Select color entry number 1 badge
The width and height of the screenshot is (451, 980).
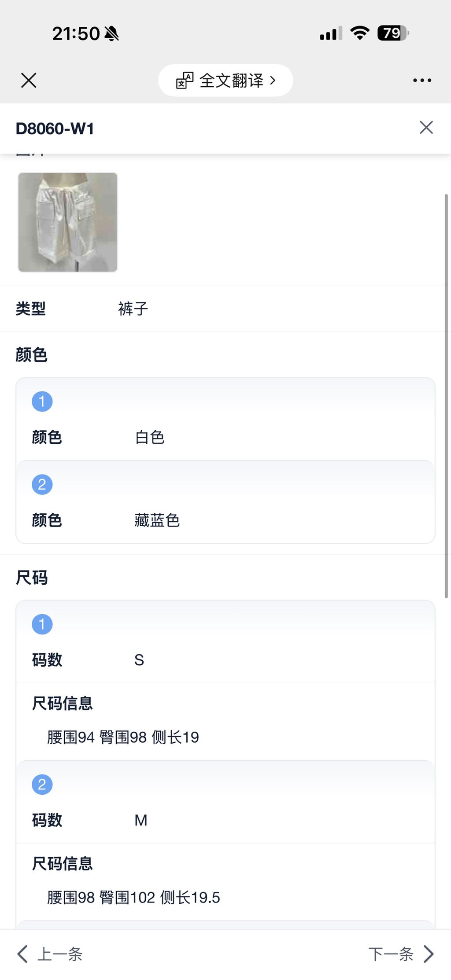(x=42, y=402)
